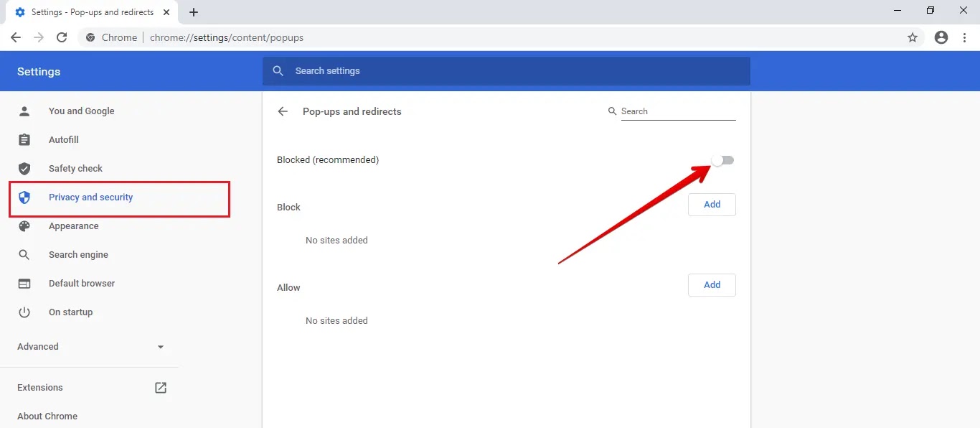
Task: Reload the current page
Action: point(62,37)
